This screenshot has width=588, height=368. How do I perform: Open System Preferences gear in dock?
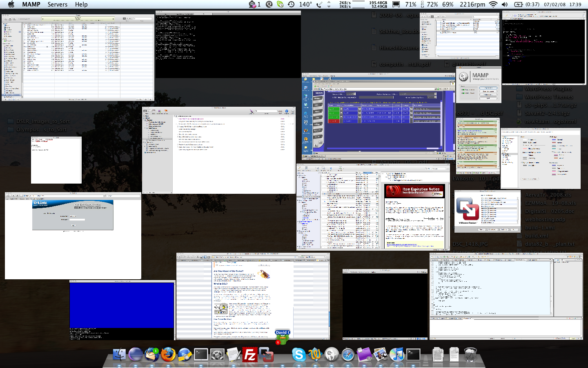click(x=217, y=355)
